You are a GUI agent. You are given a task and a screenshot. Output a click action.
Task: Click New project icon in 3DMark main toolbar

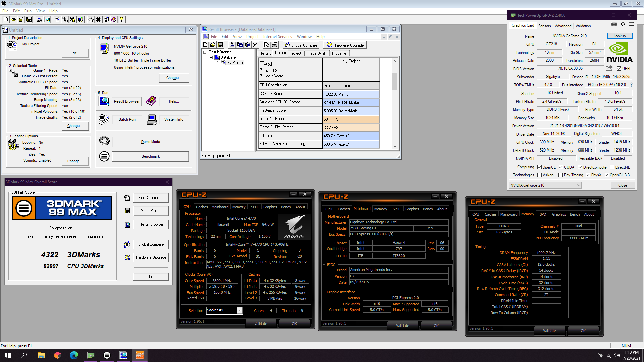click(x=6, y=20)
